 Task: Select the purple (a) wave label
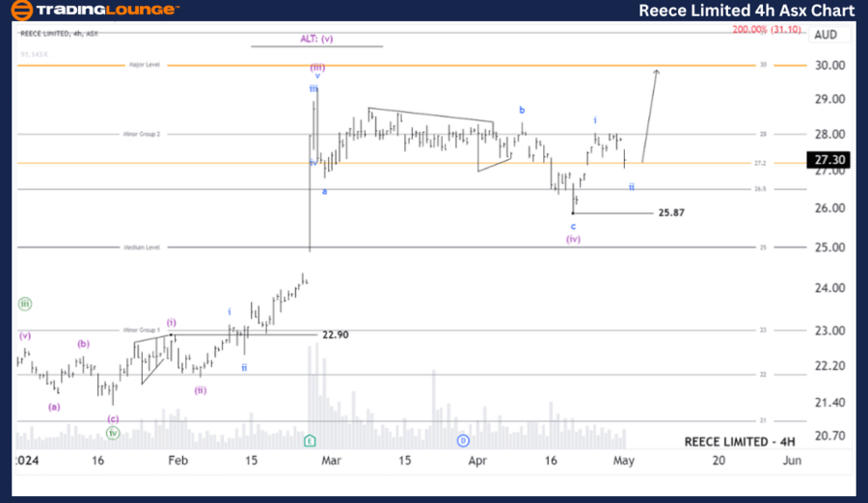click(x=54, y=407)
